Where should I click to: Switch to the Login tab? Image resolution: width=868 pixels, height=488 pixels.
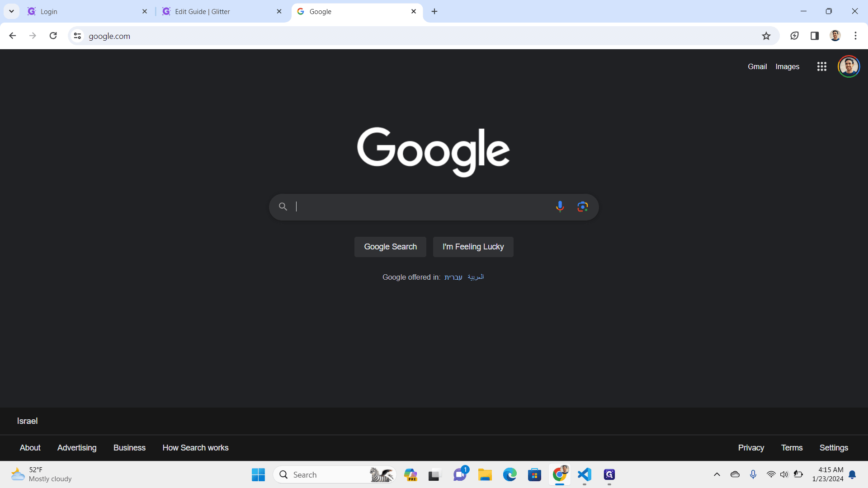click(x=88, y=11)
